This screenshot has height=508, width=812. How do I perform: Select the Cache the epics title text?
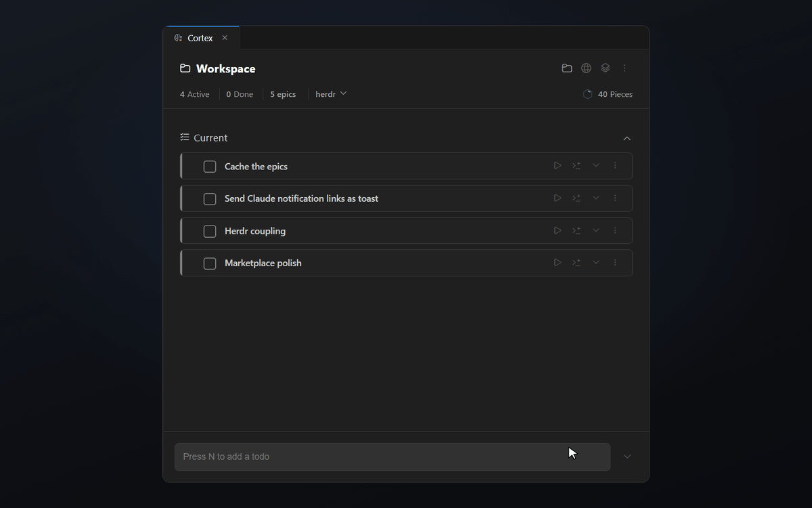tap(256, 167)
